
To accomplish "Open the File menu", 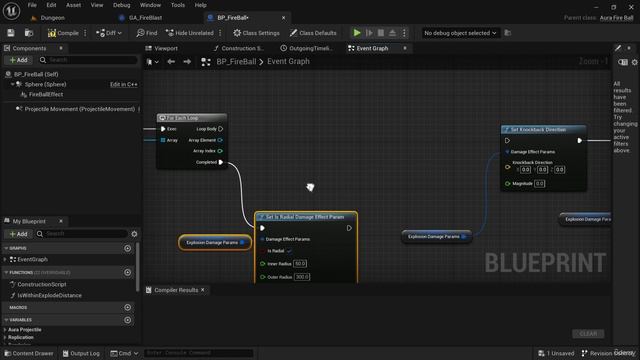I will pyautogui.click(x=32, y=5).
